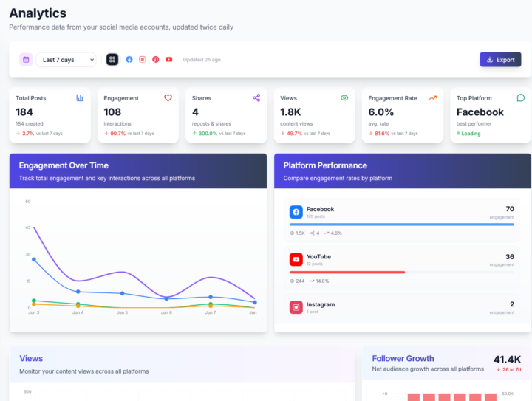Image resolution: width=532 pixels, height=401 pixels.
Task: Click the Top Platform chat bubble icon
Action: (x=521, y=98)
